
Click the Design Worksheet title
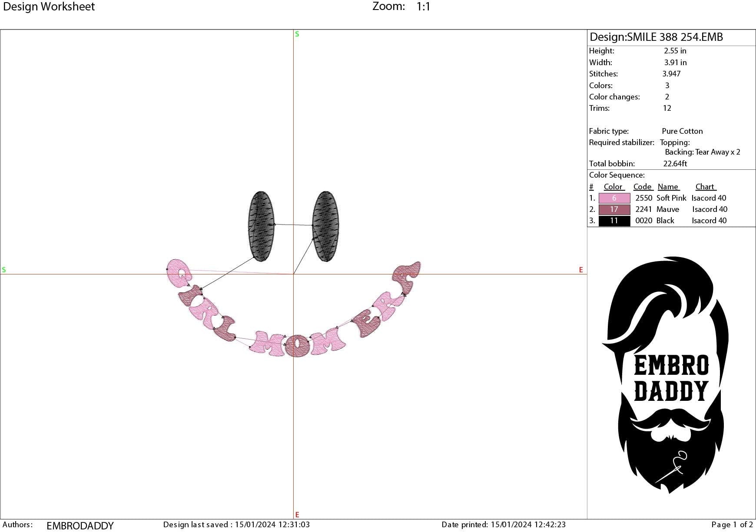[49, 7]
